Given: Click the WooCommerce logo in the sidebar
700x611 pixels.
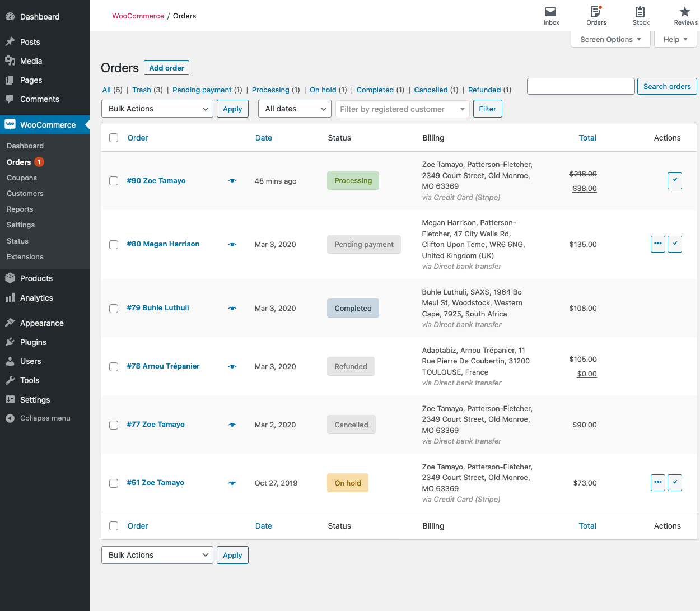Looking at the screenshot, I should tap(11, 124).
